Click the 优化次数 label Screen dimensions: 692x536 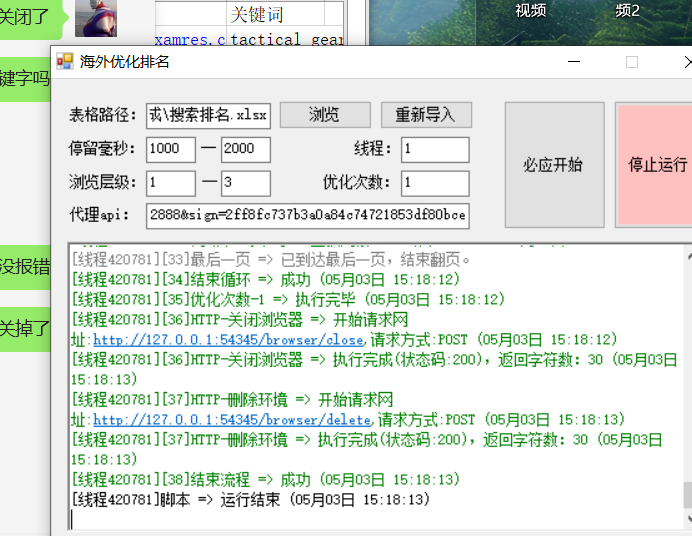click(x=357, y=182)
